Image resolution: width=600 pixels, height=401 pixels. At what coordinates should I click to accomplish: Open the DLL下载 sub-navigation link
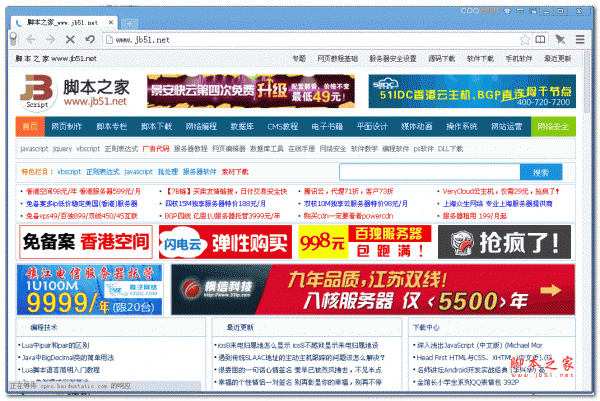[450, 149]
